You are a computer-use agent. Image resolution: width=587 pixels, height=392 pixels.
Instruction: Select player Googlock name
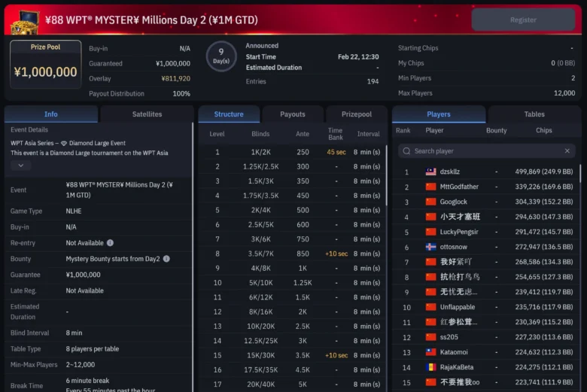pos(453,202)
